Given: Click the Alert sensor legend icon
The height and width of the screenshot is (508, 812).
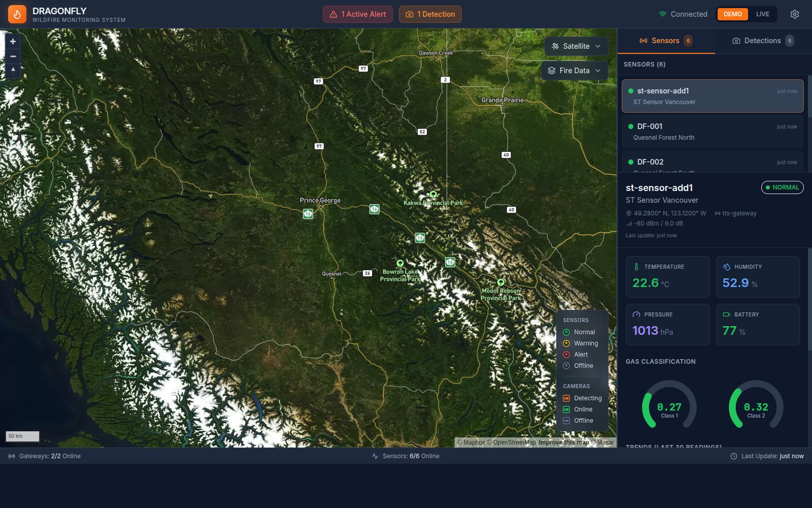Looking at the screenshot, I should click(567, 355).
